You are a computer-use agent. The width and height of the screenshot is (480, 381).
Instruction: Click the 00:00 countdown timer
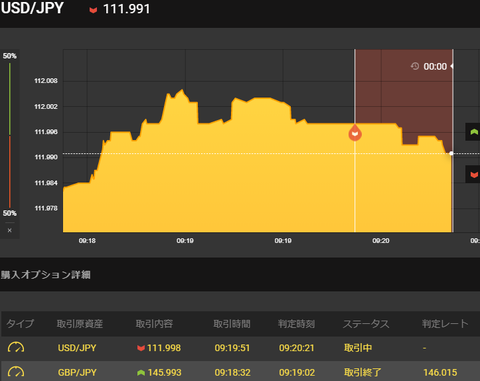(x=435, y=66)
